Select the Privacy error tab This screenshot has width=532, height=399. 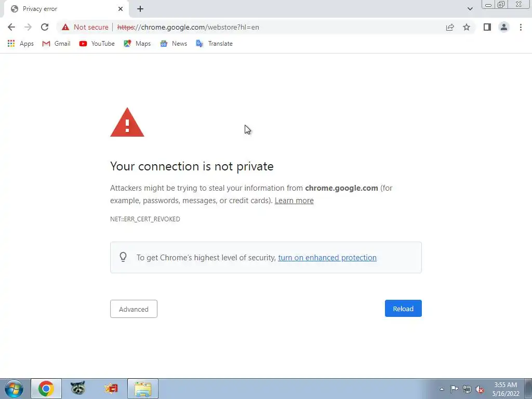tap(66, 9)
